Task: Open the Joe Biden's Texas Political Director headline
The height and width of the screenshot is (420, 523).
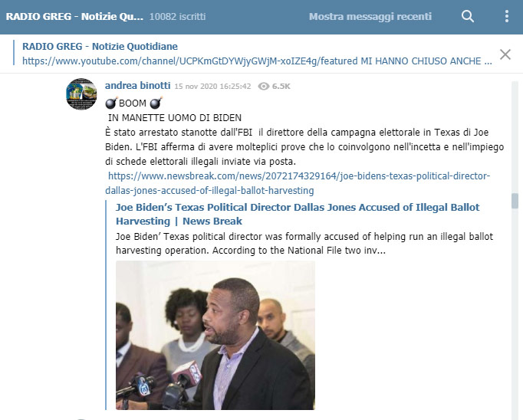Action: click(298, 214)
